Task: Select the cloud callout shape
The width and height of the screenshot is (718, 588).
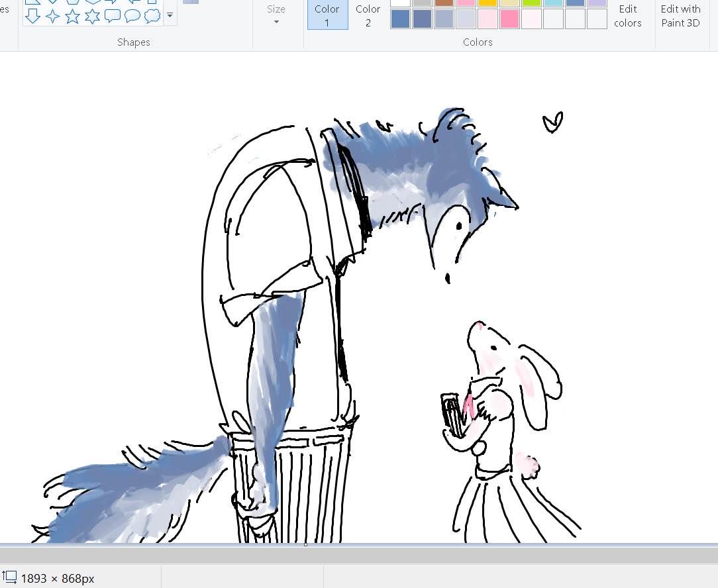Action: coord(152,16)
